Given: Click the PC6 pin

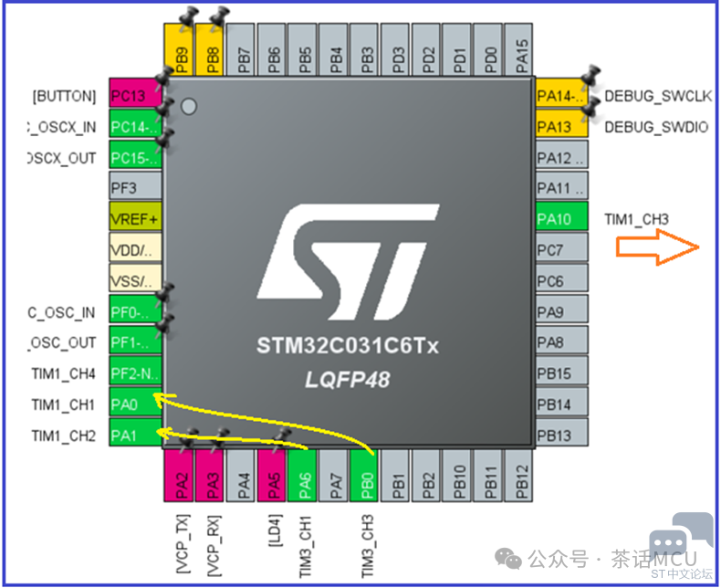Looking at the screenshot, I should pyautogui.click(x=562, y=278).
